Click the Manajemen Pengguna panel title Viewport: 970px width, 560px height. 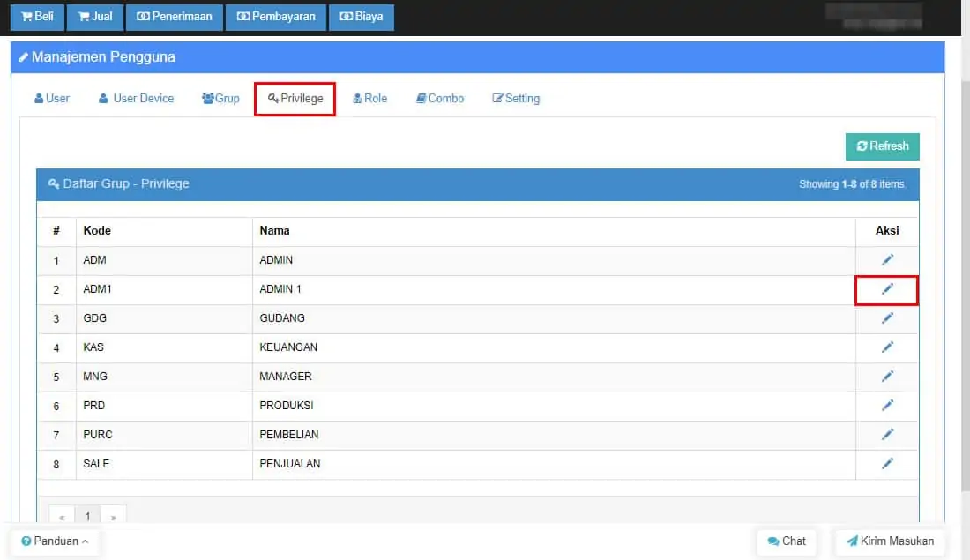pyautogui.click(x=103, y=57)
